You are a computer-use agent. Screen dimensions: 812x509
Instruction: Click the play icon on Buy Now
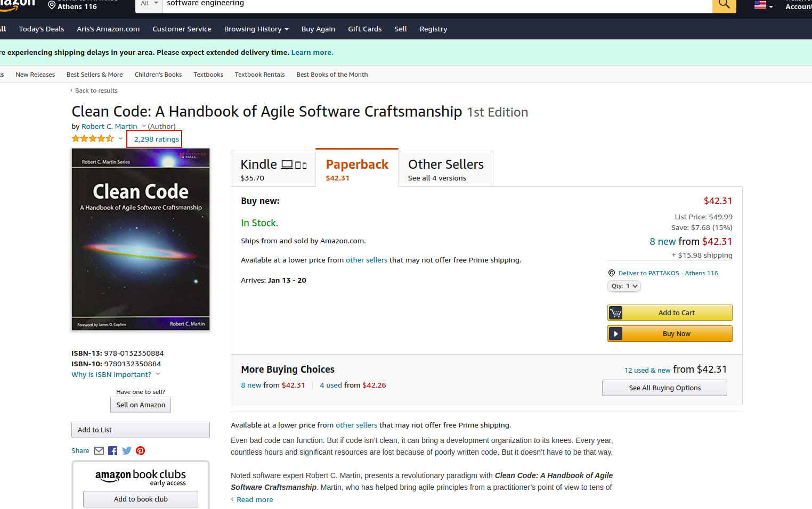click(616, 334)
